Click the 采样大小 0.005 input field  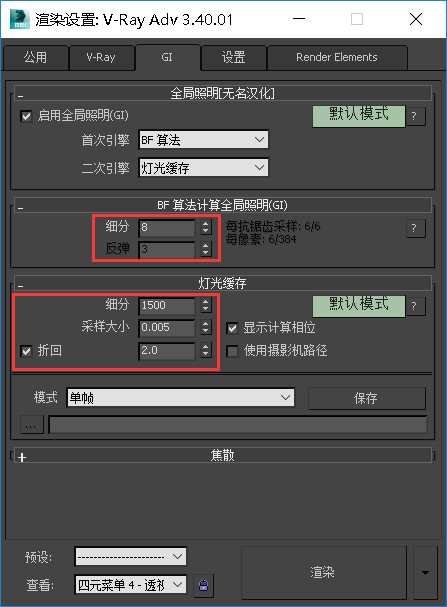[167, 328]
